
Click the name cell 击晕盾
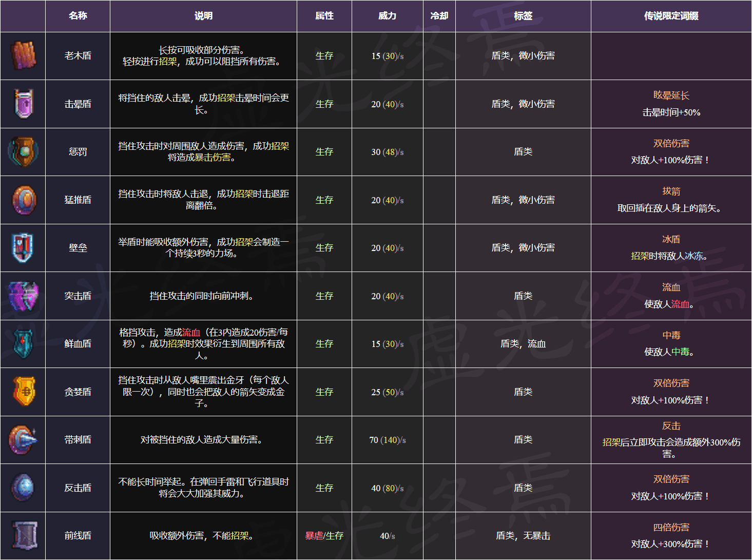point(78,104)
